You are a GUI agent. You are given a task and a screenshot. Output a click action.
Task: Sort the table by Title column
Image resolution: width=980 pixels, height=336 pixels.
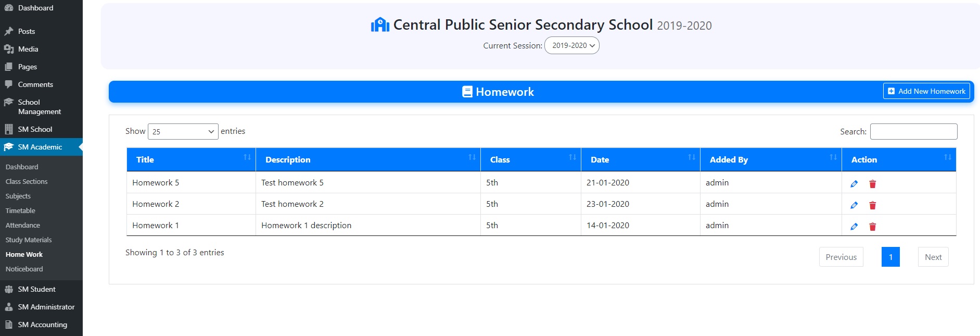[191, 160]
